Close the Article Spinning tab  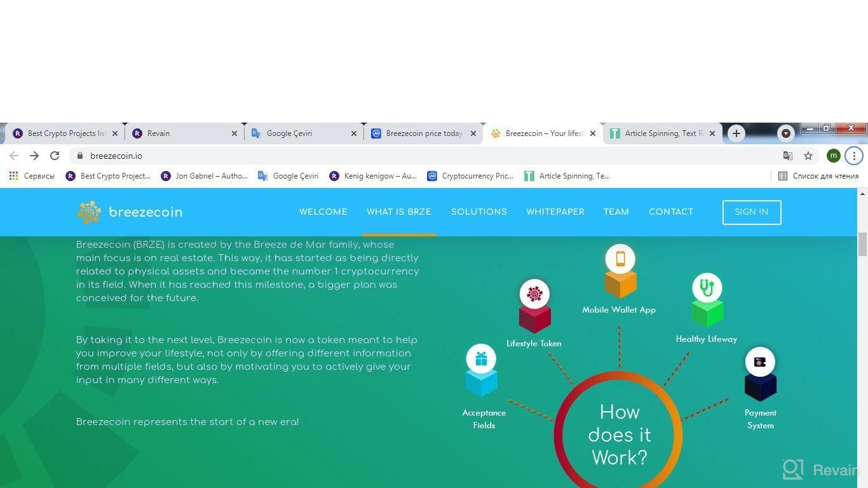coord(712,133)
